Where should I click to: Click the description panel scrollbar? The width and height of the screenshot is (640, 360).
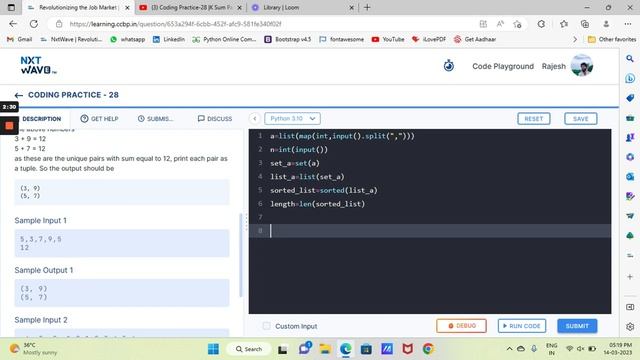(x=241, y=255)
